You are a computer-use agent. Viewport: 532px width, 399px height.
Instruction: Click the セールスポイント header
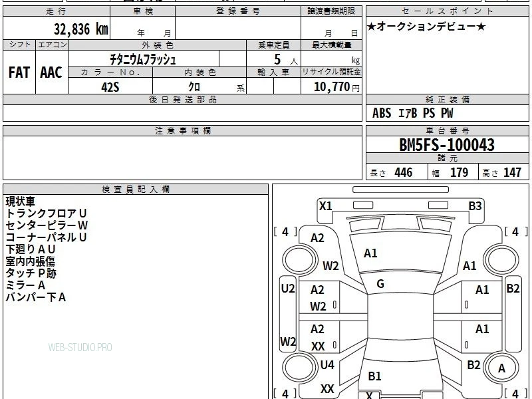tap(447, 11)
